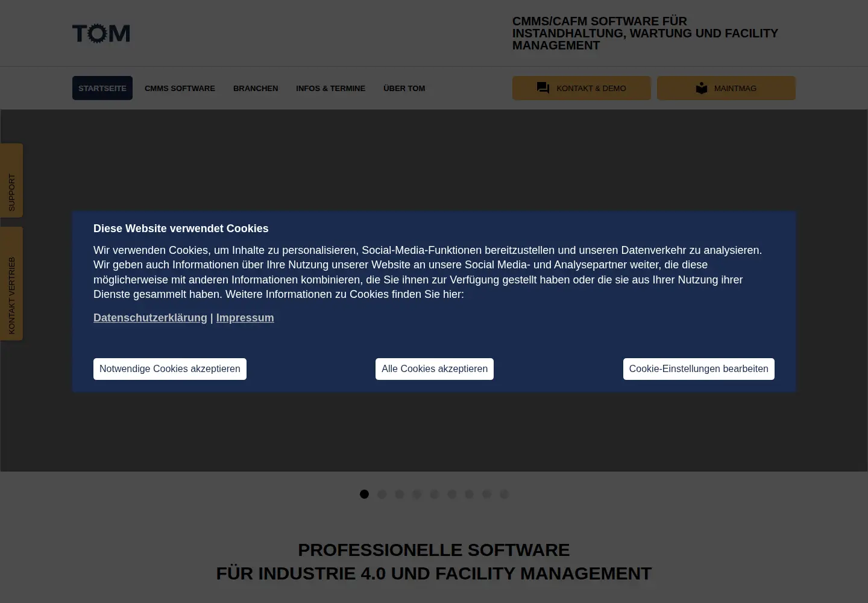Select the first slider dot
868x603 pixels.
pyautogui.click(x=364, y=494)
